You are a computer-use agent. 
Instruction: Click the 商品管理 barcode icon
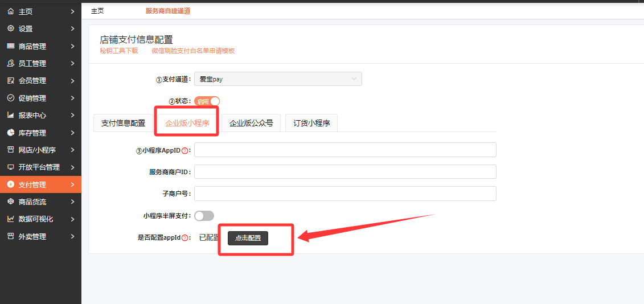click(x=10, y=46)
